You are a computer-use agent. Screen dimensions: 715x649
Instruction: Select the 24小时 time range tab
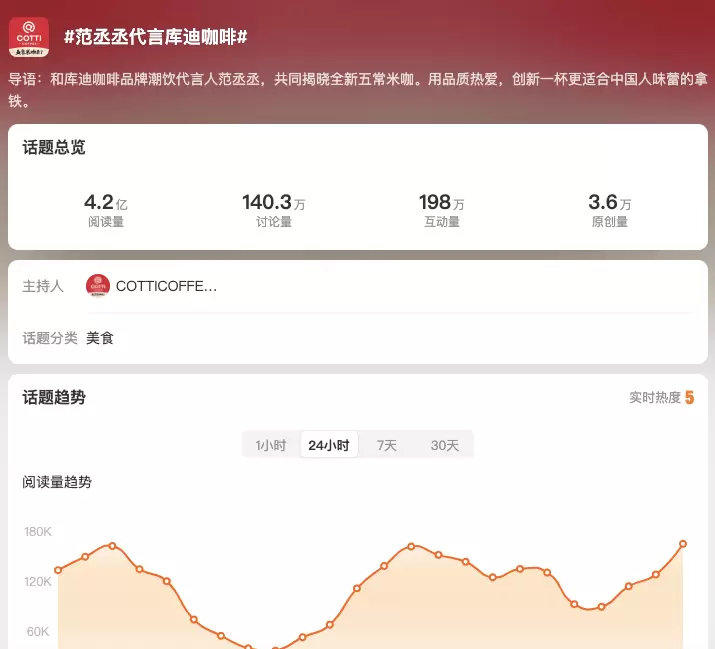click(329, 445)
